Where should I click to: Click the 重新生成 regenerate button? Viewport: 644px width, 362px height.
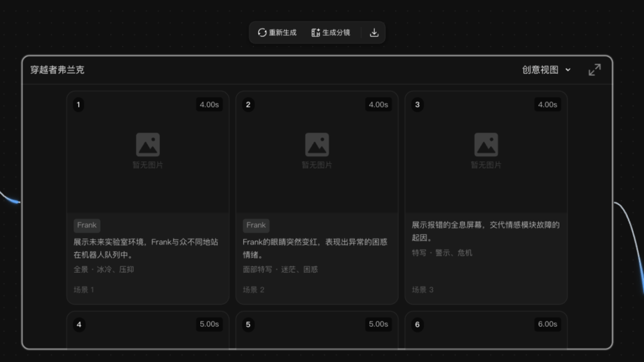(x=277, y=32)
